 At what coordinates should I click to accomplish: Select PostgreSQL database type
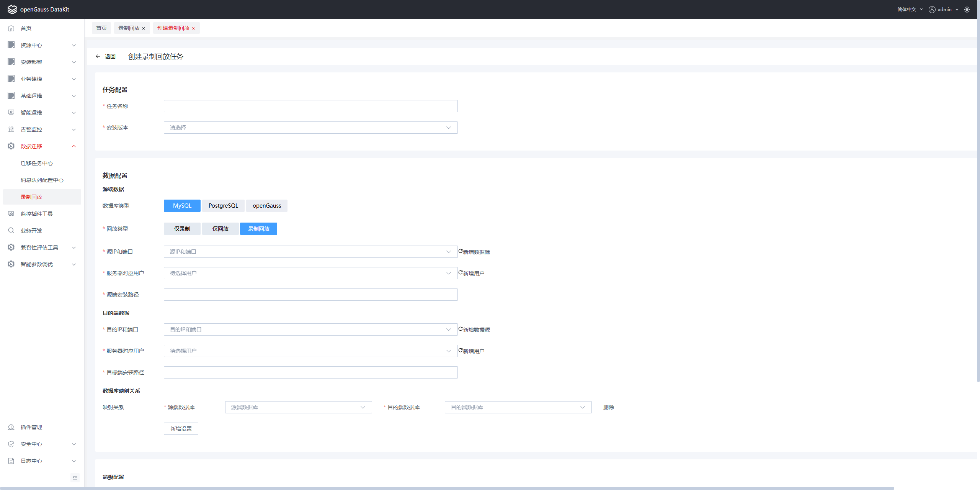point(223,206)
